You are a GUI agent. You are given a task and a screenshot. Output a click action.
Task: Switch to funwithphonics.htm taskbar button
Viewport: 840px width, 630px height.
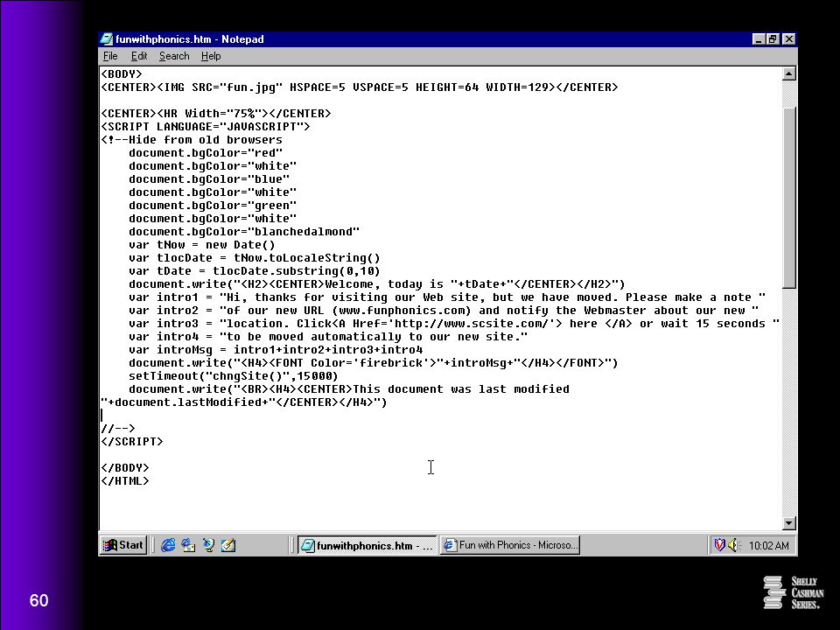tap(367, 545)
